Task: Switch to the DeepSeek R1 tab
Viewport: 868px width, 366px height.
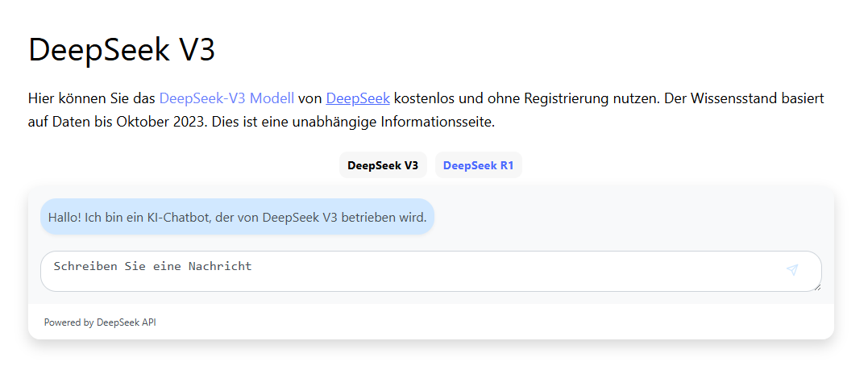Action: 478,165
